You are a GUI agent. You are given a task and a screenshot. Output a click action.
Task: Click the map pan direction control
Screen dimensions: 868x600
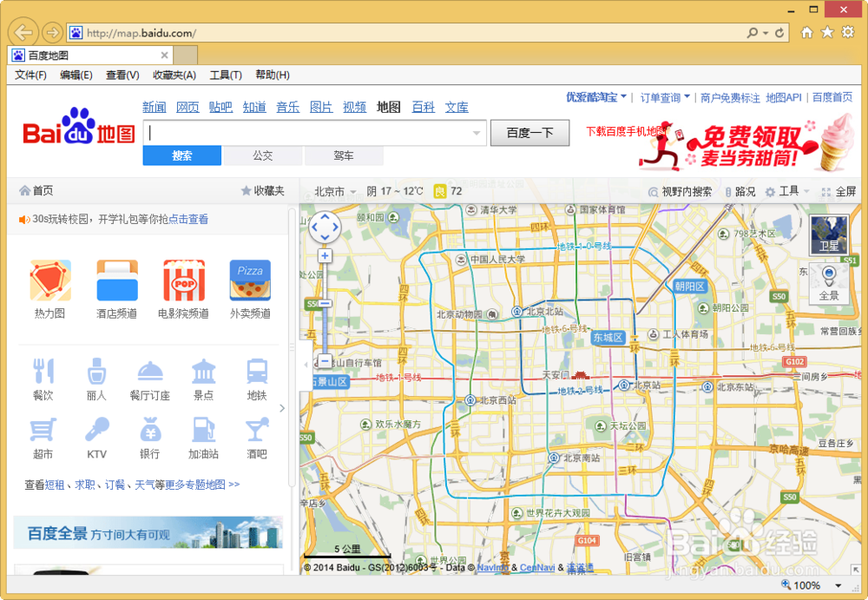(x=325, y=227)
